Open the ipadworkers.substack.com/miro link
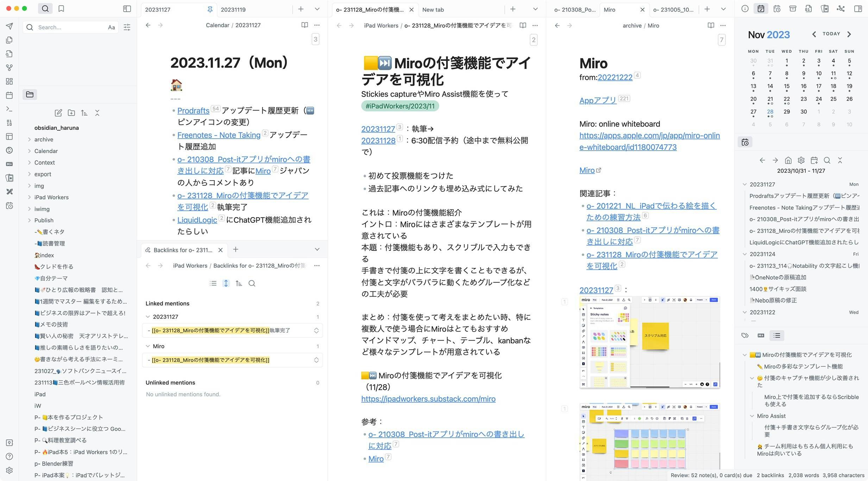The height and width of the screenshot is (481, 868). coord(428,399)
